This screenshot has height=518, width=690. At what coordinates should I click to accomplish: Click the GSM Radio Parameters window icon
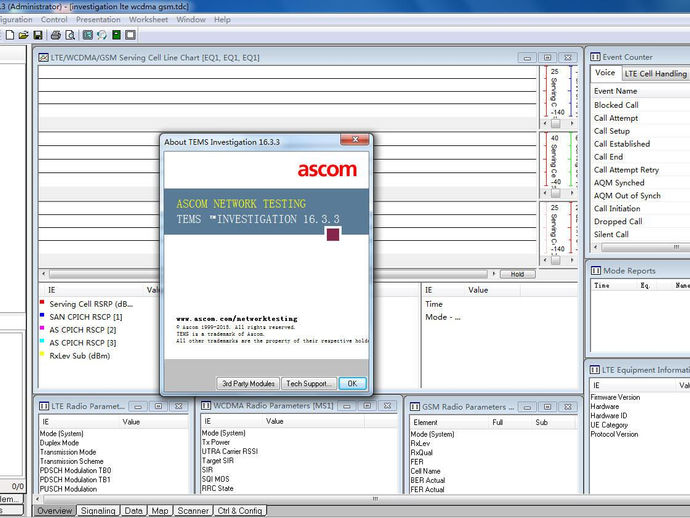pyautogui.click(x=415, y=407)
